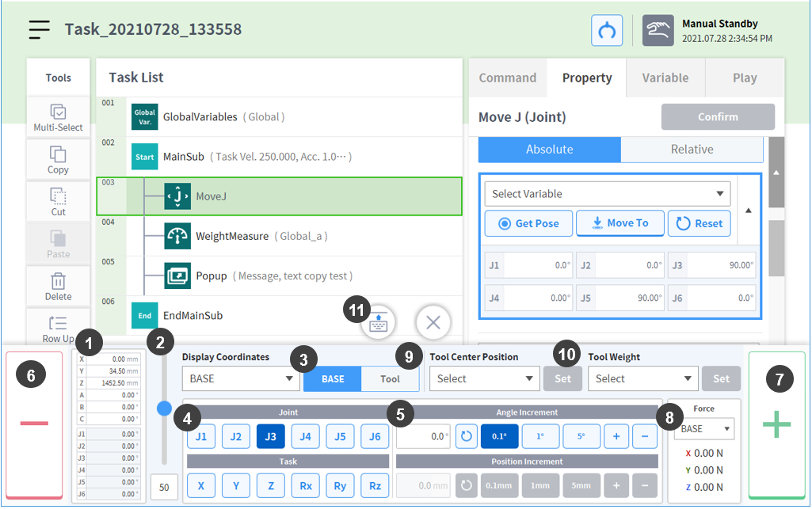Open the hamburger main menu
The image size is (812, 509).
pyautogui.click(x=39, y=29)
